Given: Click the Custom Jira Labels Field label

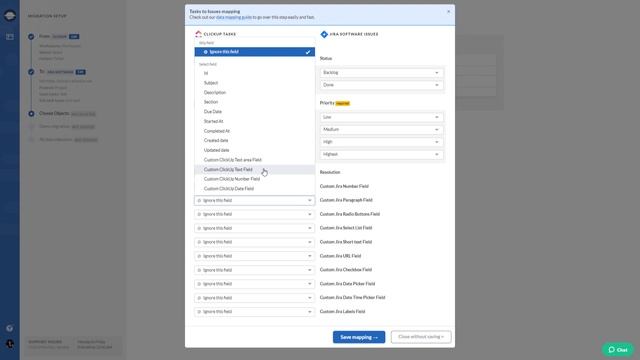Looking at the screenshot, I should coord(342,311).
